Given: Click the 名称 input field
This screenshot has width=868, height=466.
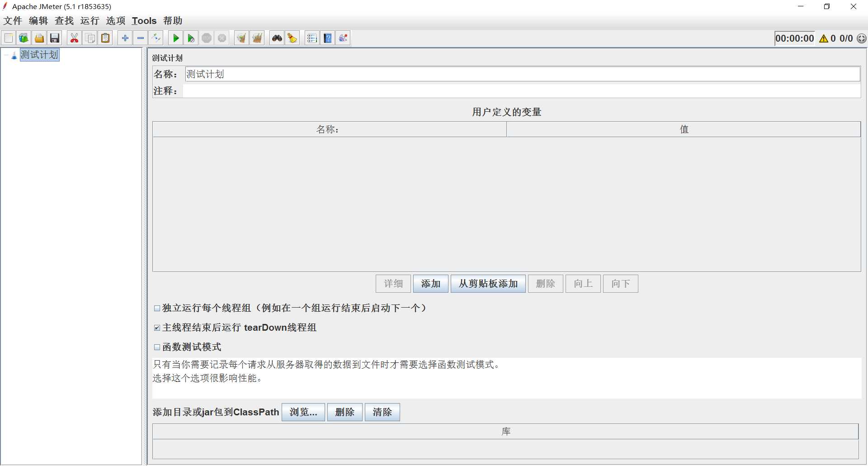Looking at the screenshot, I should (523, 74).
